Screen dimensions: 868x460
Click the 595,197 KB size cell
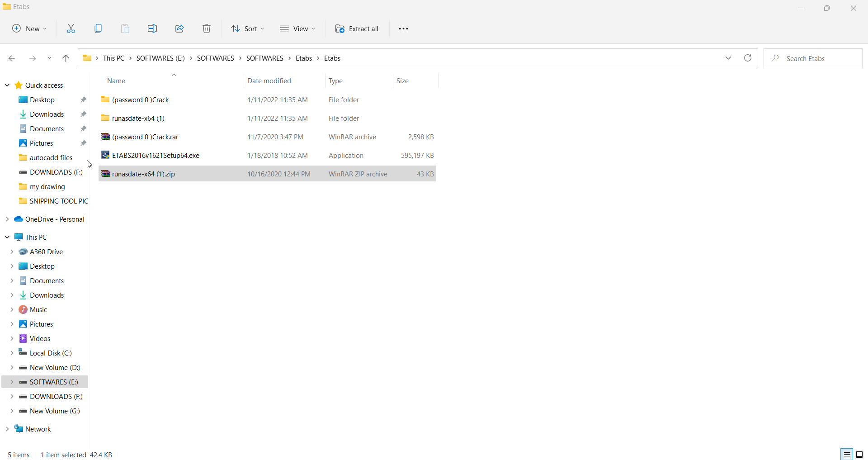(x=417, y=155)
